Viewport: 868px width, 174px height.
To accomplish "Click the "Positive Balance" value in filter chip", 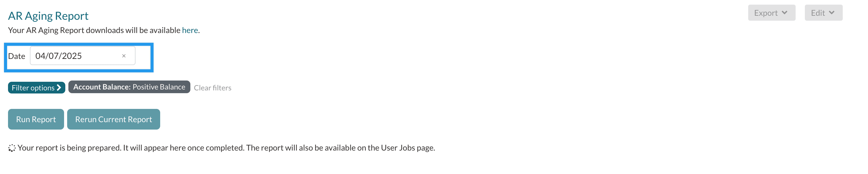I will pyautogui.click(x=159, y=87).
